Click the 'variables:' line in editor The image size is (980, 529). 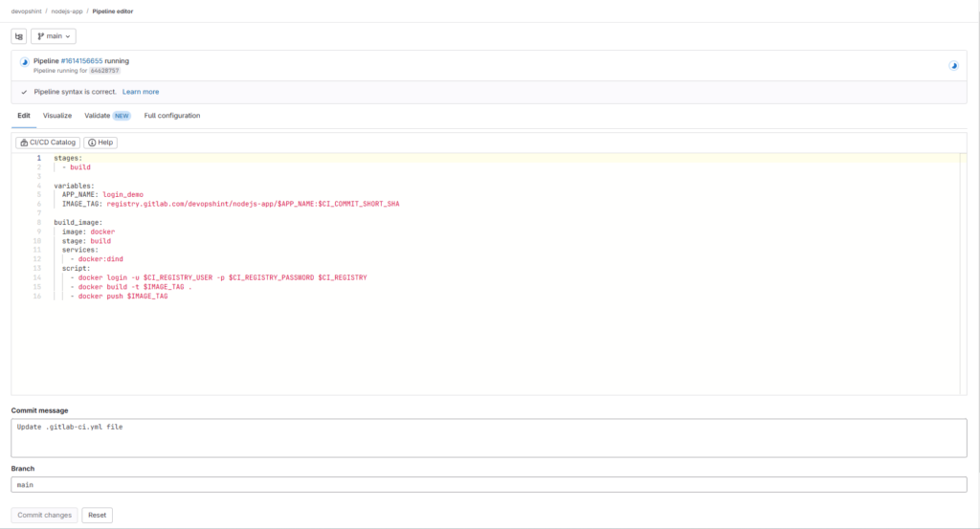pyautogui.click(x=74, y=186)
